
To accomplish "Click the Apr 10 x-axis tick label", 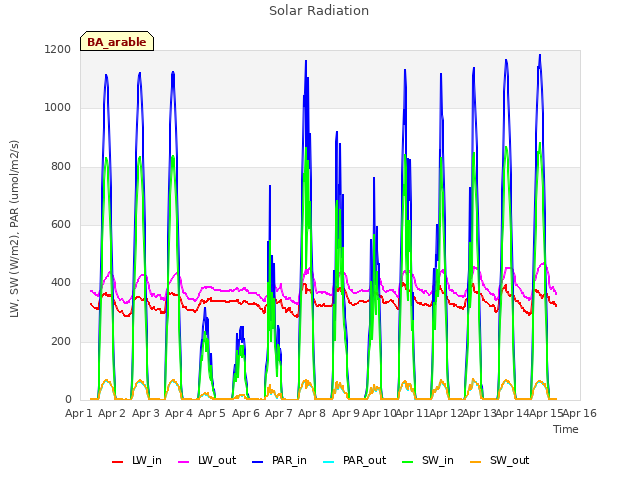I will [x=379, y=413].
